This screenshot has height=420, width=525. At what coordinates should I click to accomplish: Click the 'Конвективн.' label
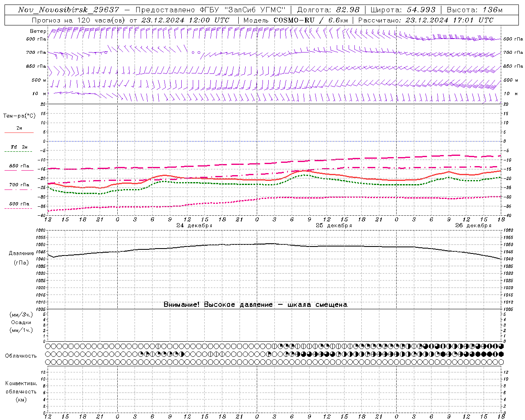pyautogui.click(x=21, y=383)
